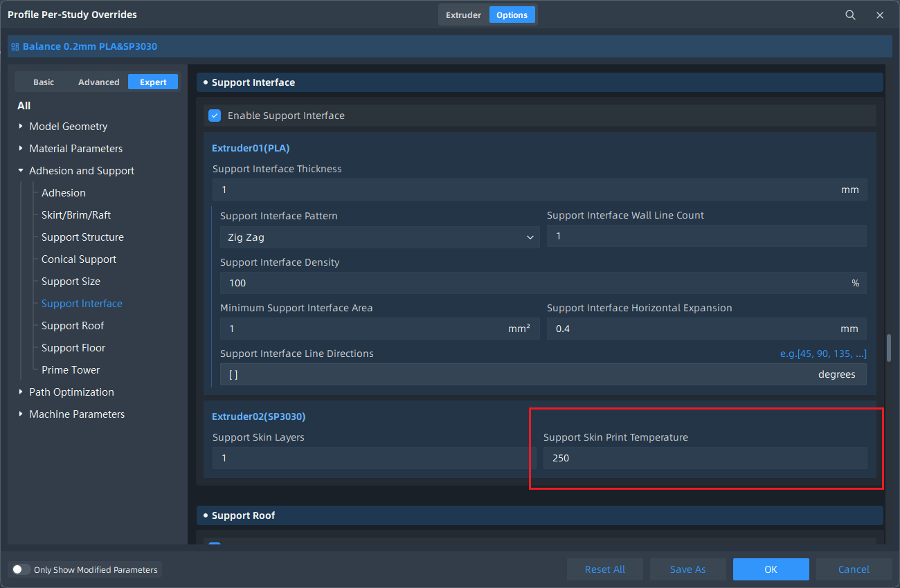The width and height of the screenshot is (900, 588).
Task: Click the Balance 0.2mm PLA&SP3030 profile name
Action: coord(90,47)
